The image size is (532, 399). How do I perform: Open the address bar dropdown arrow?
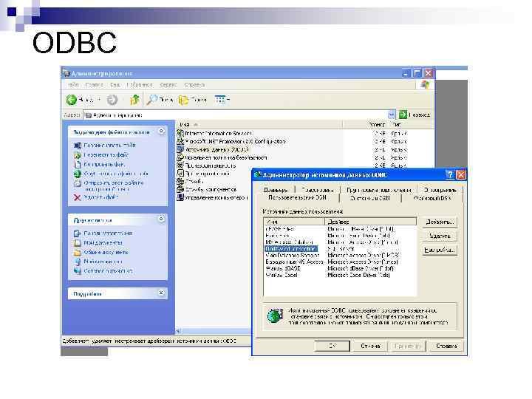click(392, 115)
